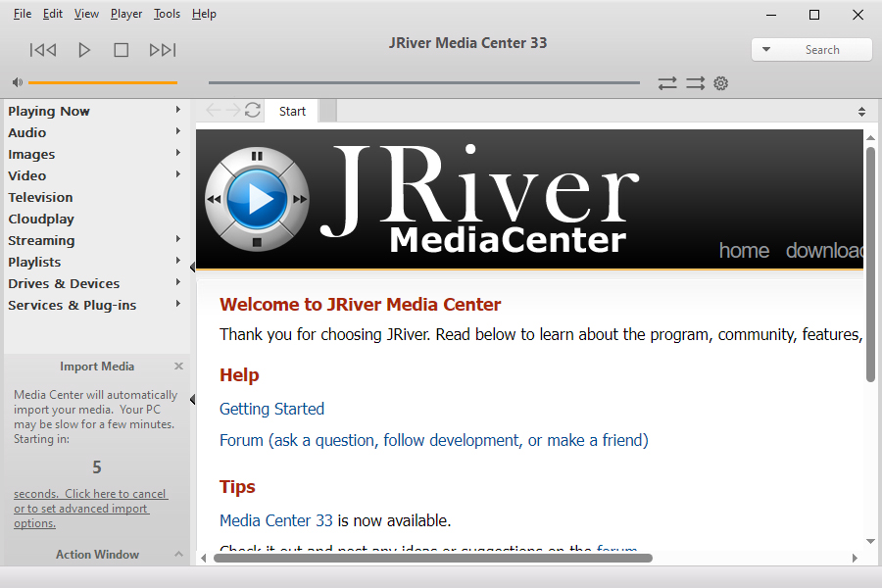Skip to previous track button
The height and width of the screenshot is (588, 882).
(43, 50)
